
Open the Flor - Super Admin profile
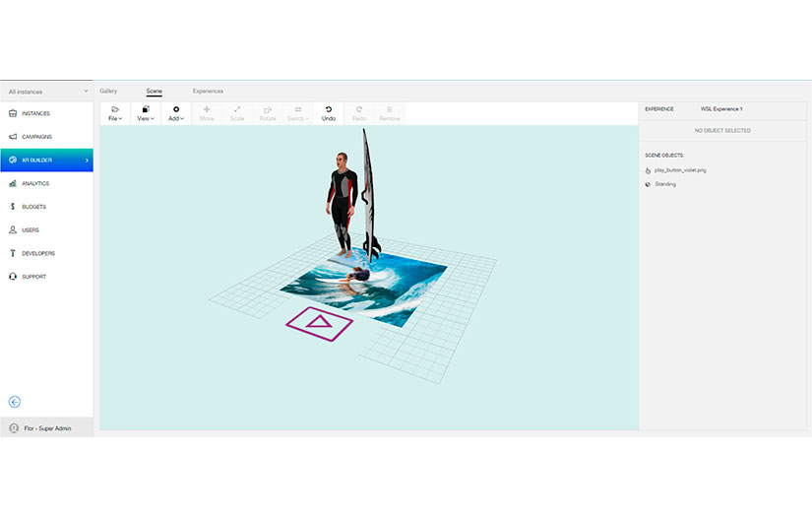click(47, 428)
